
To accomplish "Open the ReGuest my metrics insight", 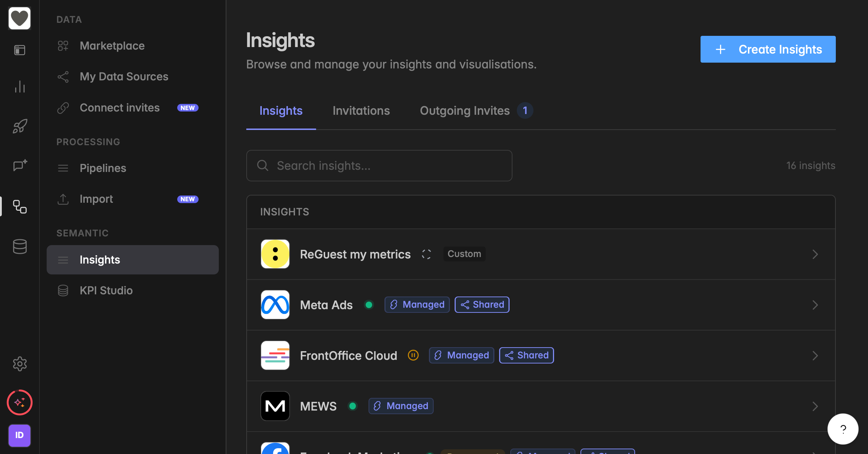I will point(356,254).
